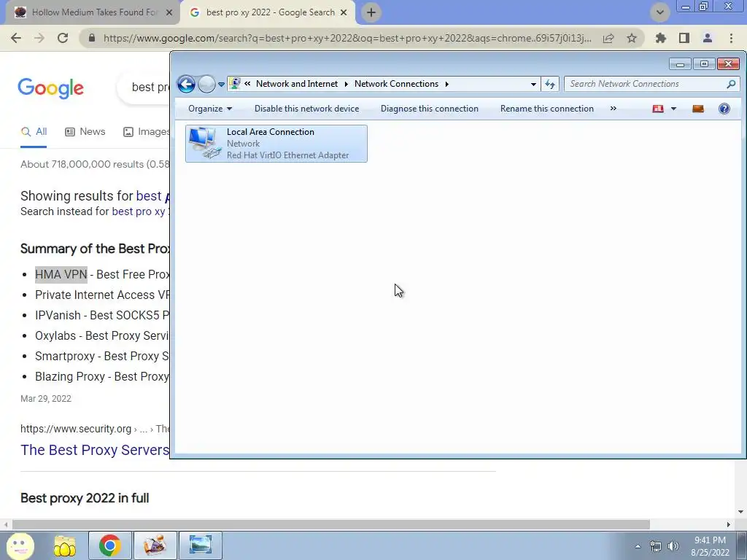Click forward arrow in Network Connections window

[206, 85]
